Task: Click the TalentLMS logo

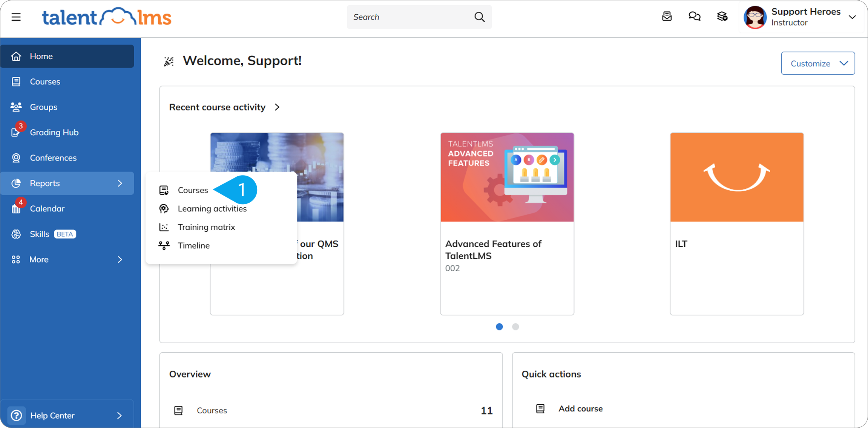Action: point(107,17)
